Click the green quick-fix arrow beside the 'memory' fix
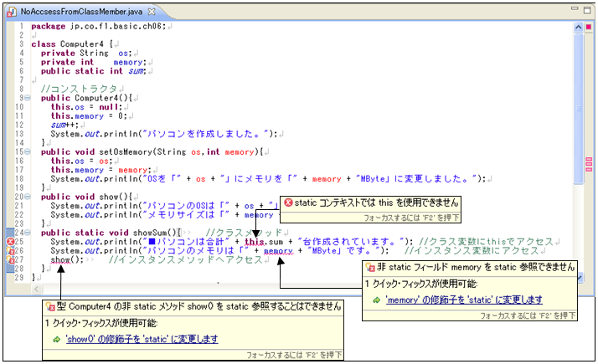 point(376,299)
